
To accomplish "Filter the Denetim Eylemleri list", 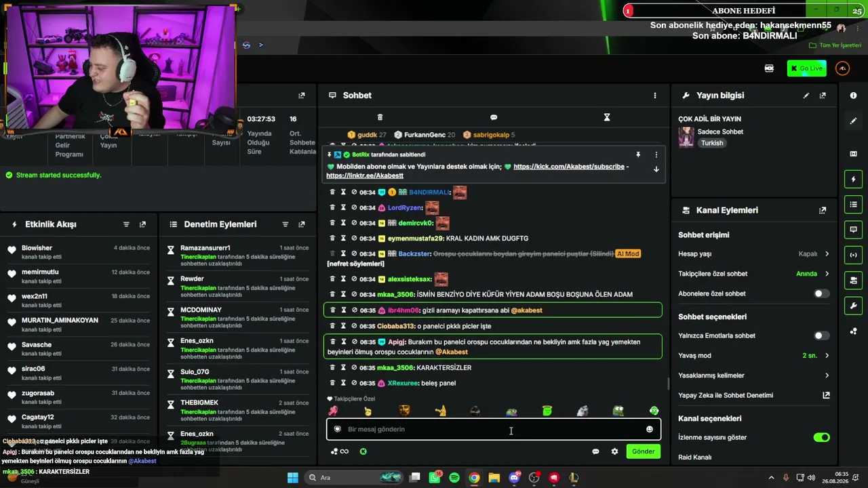I will [285, 224].
